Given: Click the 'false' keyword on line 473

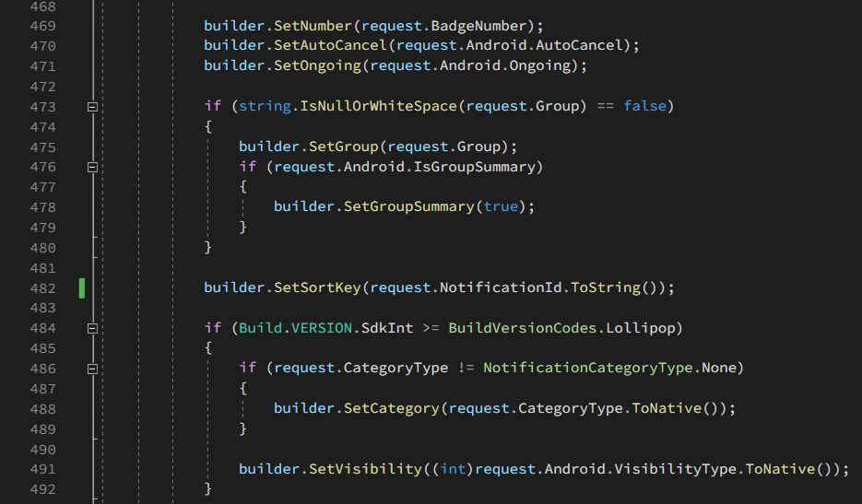Looking at the screenshot, I should [x=644, y=106].
